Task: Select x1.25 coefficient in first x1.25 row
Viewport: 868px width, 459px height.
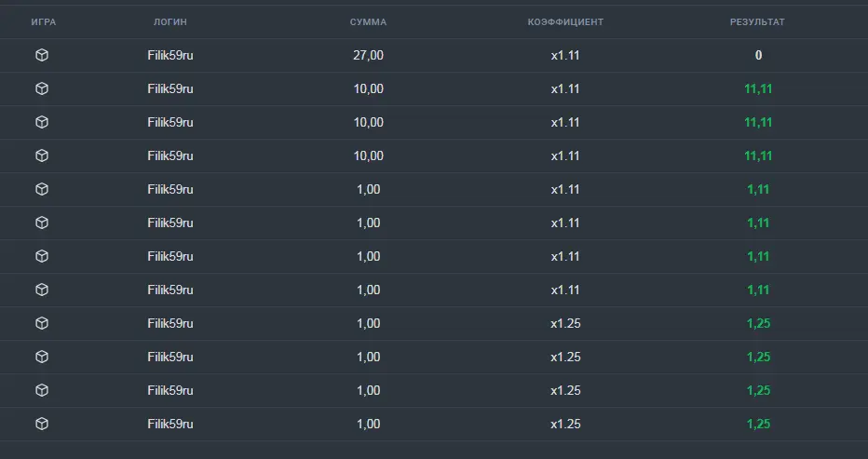Action: click(x=565, y=323)
